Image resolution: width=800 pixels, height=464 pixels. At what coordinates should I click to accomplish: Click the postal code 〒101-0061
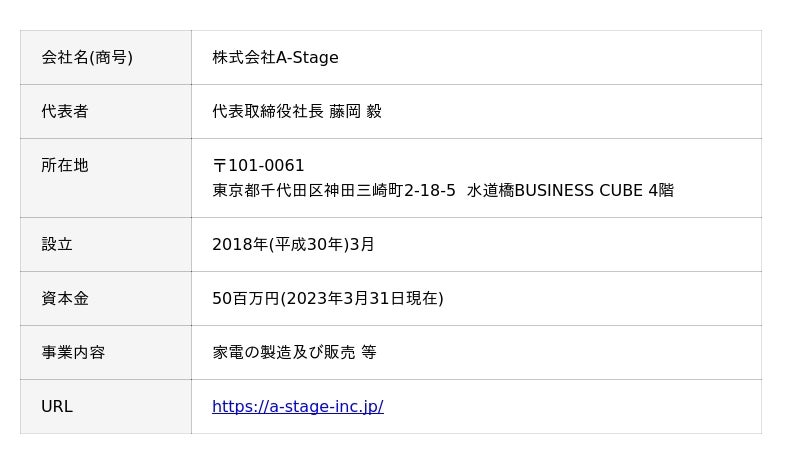pyautogui.click(x=258, y=165)
